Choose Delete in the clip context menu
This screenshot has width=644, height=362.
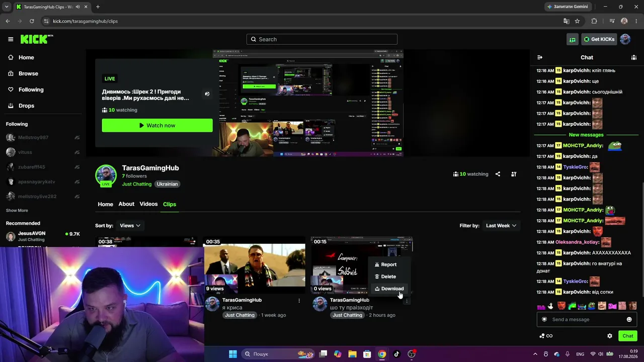[x=389, y=277]
